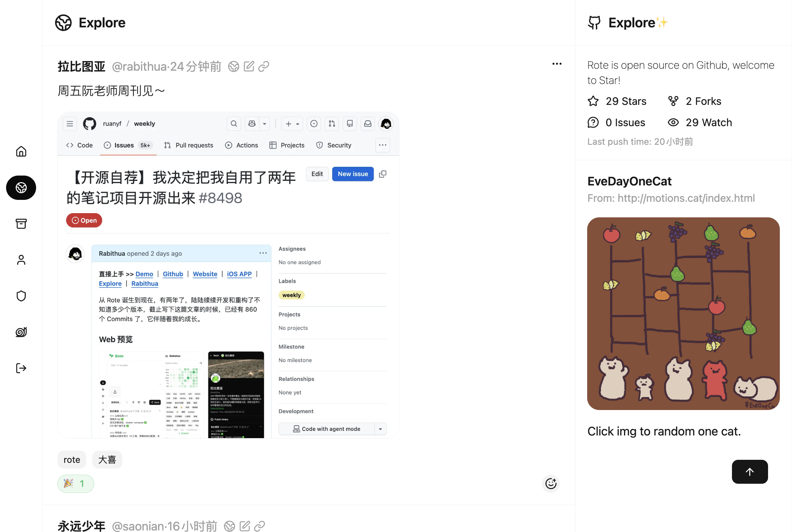792x532 pixels.
Task: Log out using the exit icon in sidebar
Action: (21, 368)
